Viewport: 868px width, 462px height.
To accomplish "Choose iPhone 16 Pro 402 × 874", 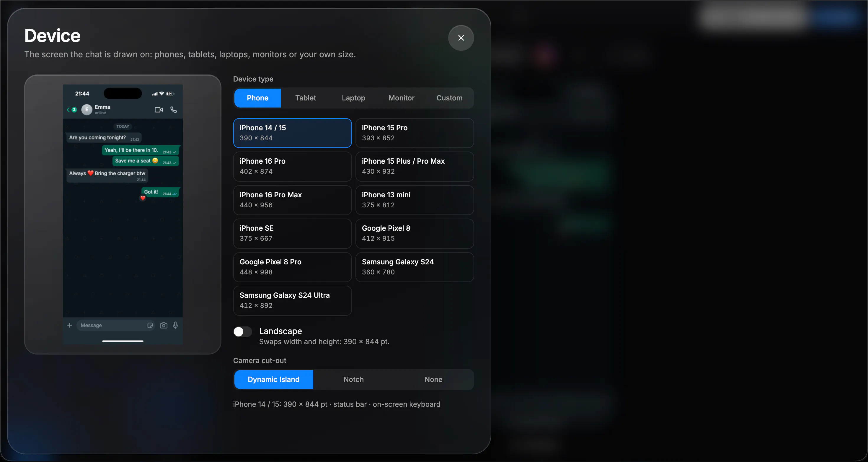I will coord(292,166).
